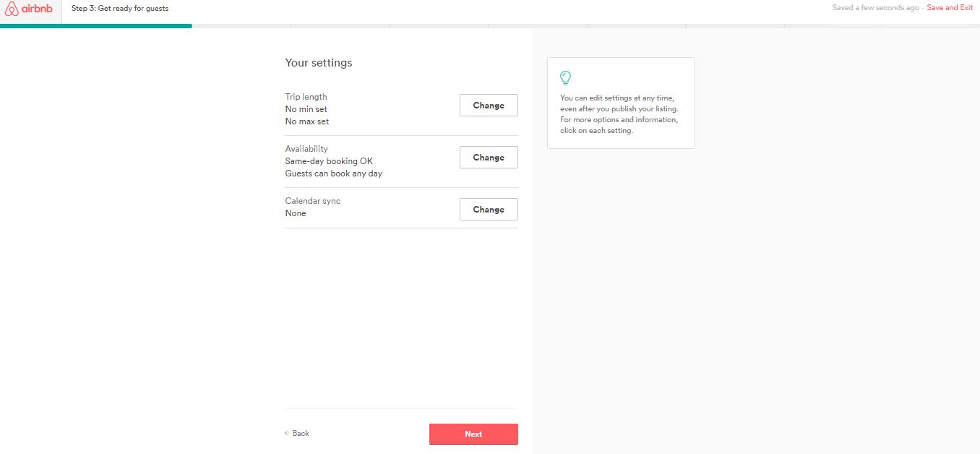The image size is (980, 454).
Task: Click the Back link text
Action: [301, 433]
